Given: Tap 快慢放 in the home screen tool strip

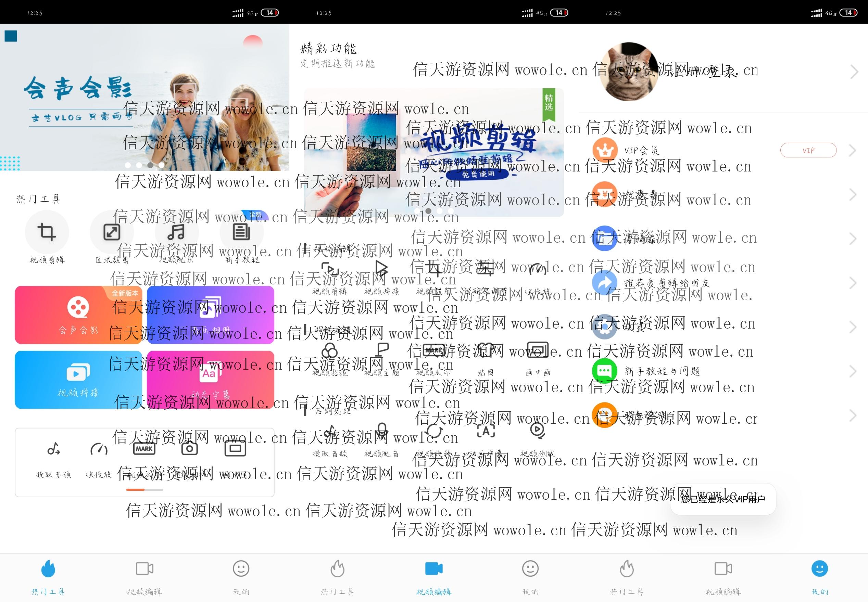Looking at the screenshot, I should (99, 449).
